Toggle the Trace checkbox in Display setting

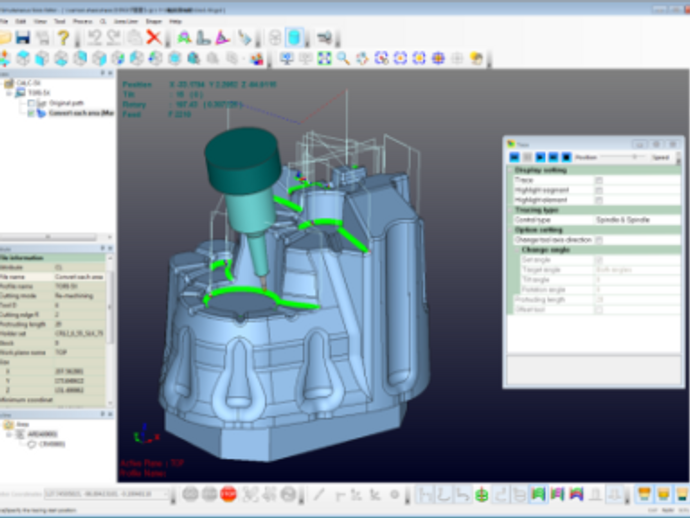pos(598,180)
